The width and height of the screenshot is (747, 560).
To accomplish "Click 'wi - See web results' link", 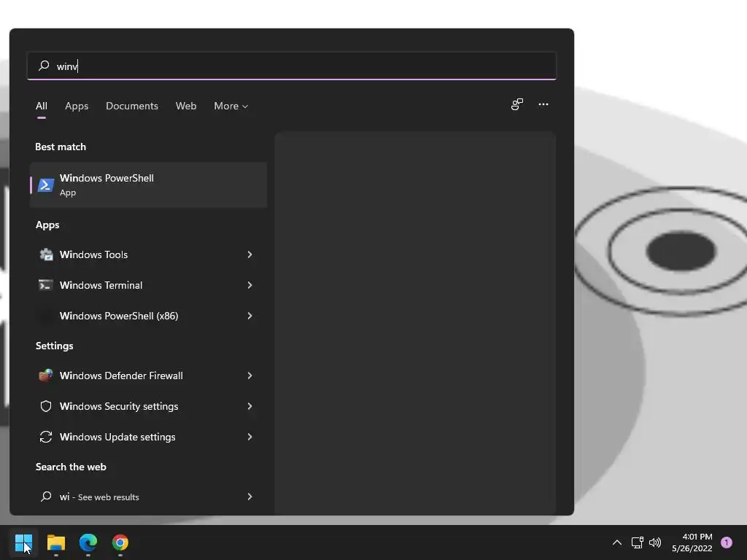I will [x=99, y=497].
